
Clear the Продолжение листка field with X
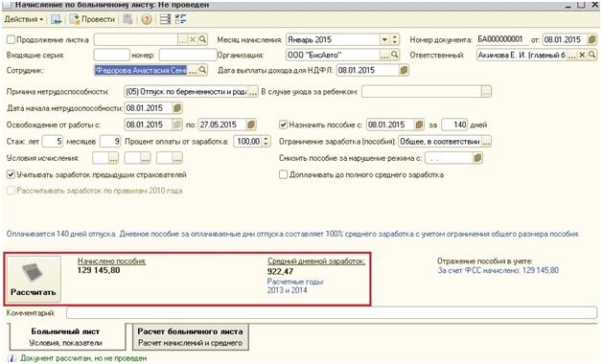point(193,39)
